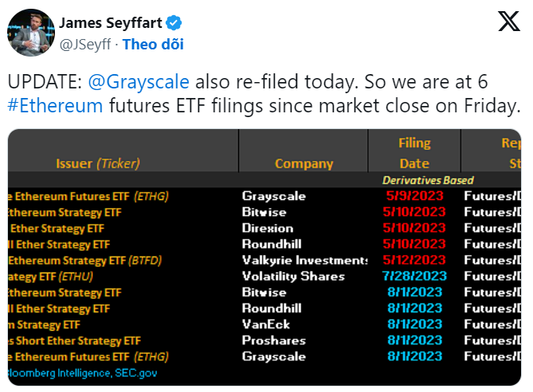The width and height of the screenshot is (533, 392).
Task: Click the "Issuer (Ticker)" column header
Action: coord(97,163)
